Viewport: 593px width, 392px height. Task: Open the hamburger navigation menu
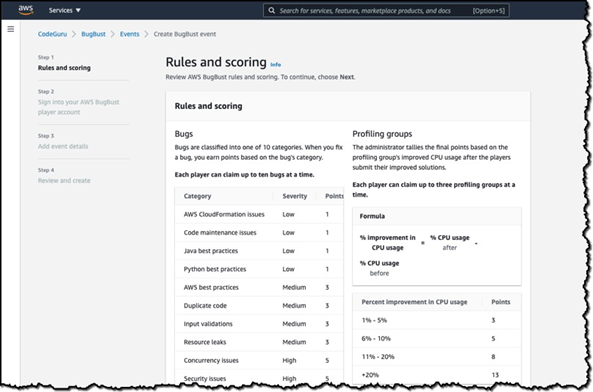11,29
